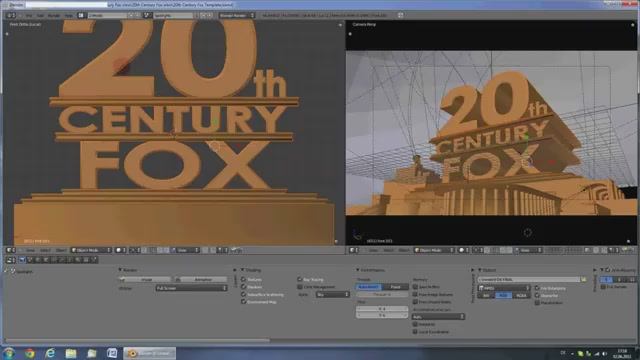
Task: Toggle the Textures shading checkbox
Action: point(244,280)
